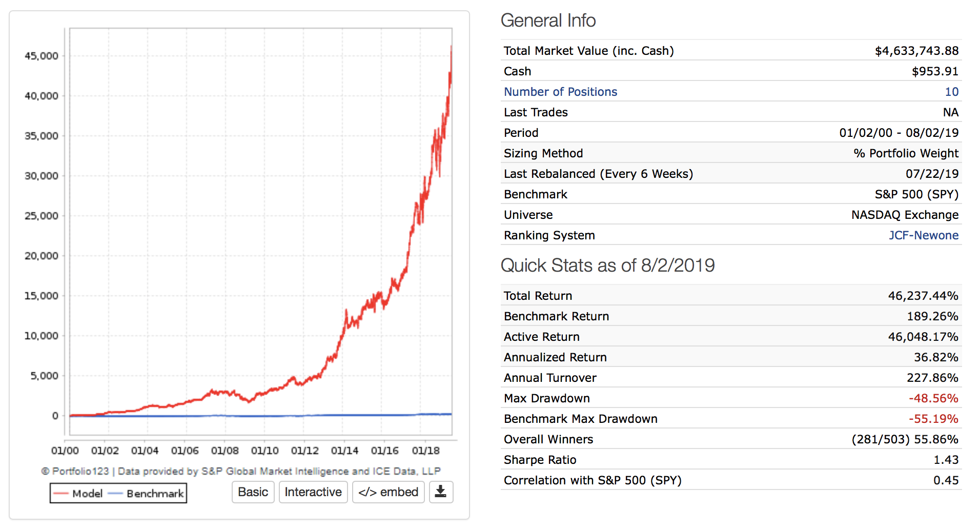Click the Max Drawdown value -48.56%

point(933,398)
